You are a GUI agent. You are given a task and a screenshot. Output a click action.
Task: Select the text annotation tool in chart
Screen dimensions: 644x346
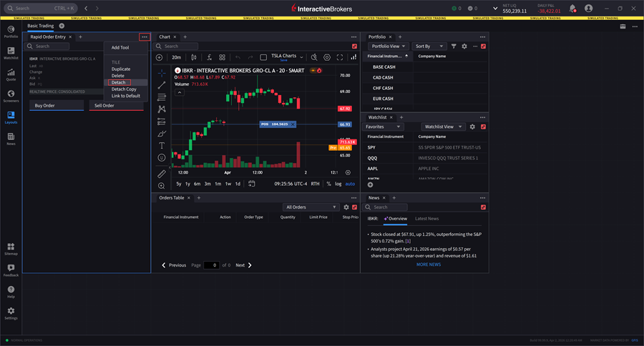[x=162, y=145]
